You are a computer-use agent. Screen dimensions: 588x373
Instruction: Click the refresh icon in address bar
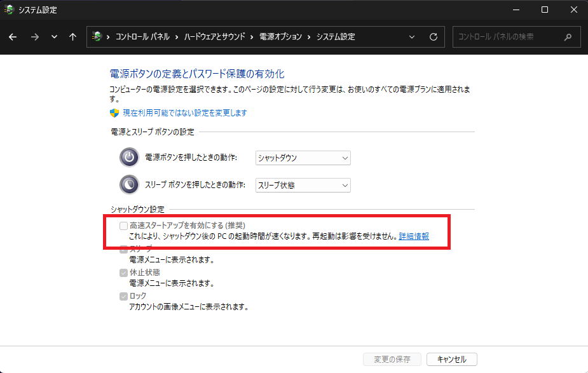(434, 37)
